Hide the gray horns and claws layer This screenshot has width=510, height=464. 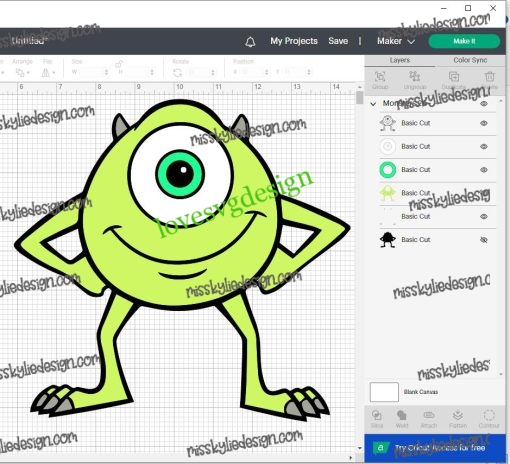coord(484,216)
